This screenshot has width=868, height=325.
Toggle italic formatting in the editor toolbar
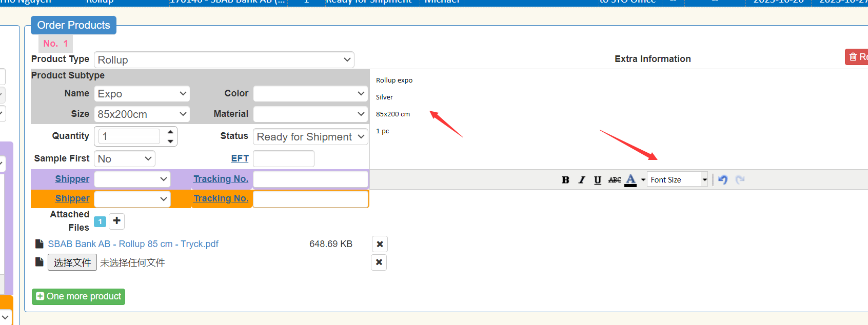pyautogui.click(x=581, y=180)
